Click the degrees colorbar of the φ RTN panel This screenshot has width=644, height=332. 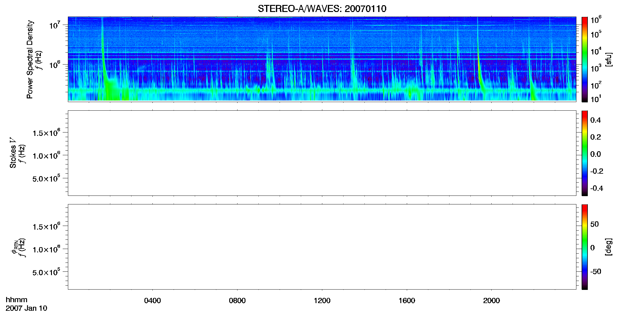[x=584, y=247]
